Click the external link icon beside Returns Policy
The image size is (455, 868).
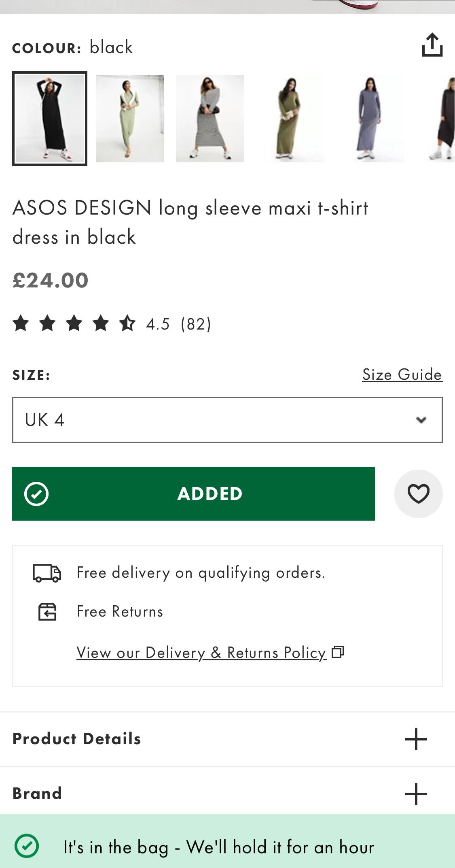pyautogui.click(x=338, y=652)
